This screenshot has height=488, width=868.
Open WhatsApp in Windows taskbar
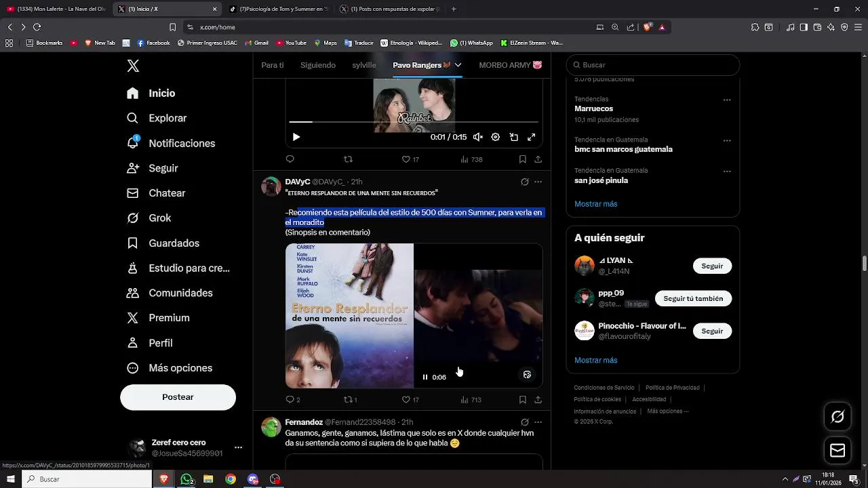tap(186, 479)
